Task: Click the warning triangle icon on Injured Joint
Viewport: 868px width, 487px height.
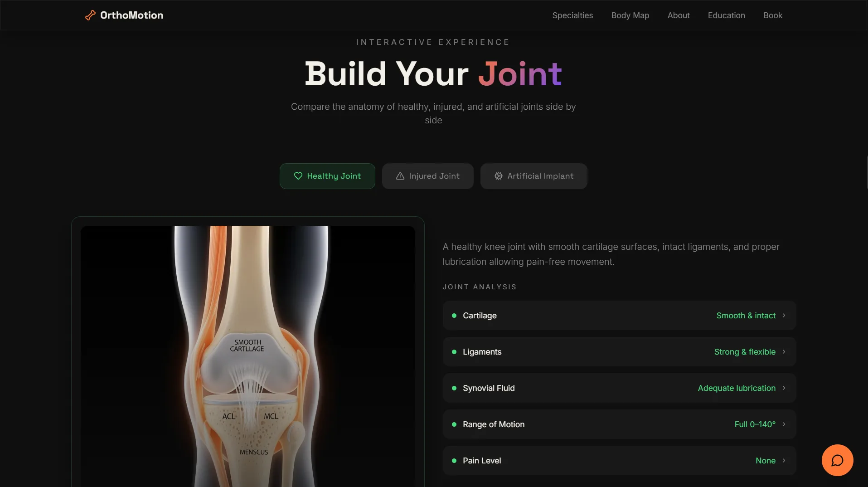Action: tap(400, 176)
